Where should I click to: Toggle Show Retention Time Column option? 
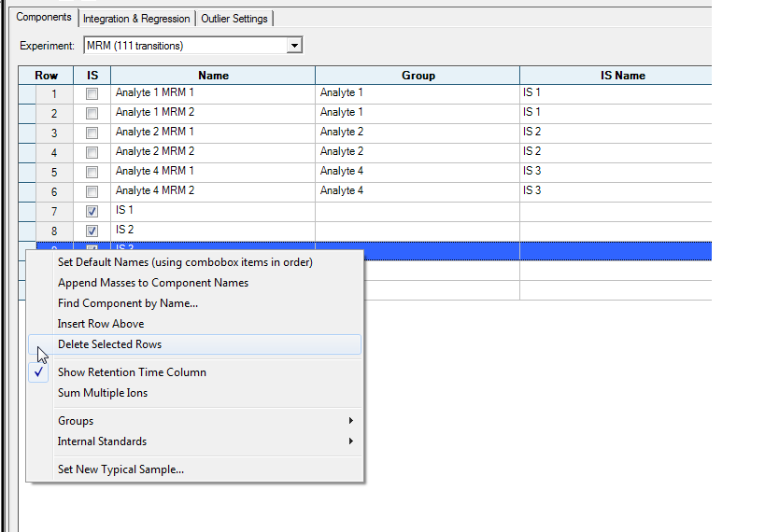click(x=132, y=372)
